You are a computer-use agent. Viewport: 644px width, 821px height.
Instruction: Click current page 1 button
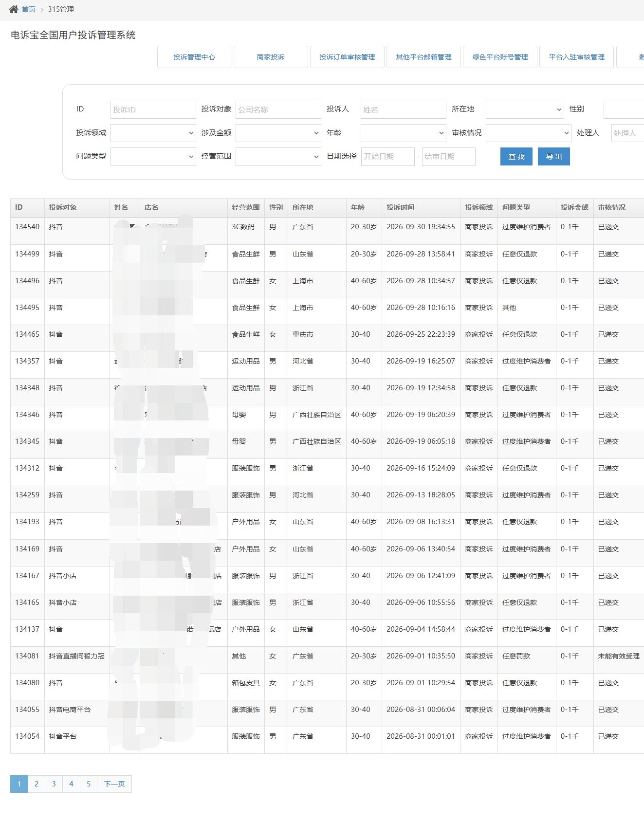pyautogui.click(x=19, y=784)
